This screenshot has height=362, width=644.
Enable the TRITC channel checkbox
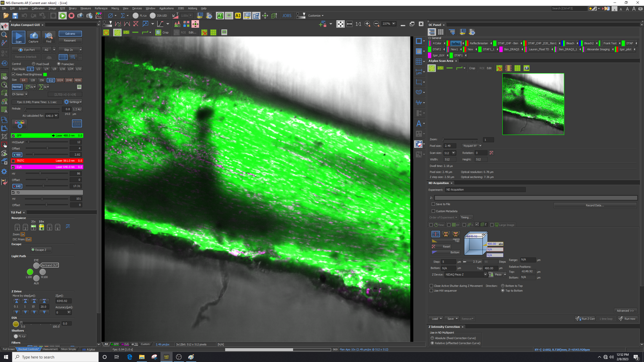point(14,161)
